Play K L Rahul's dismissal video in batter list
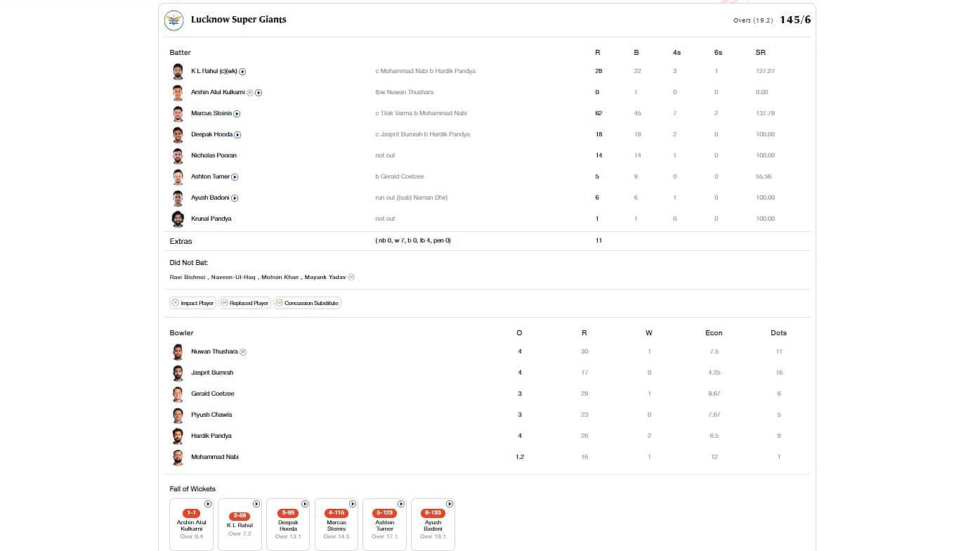Viewport: 980px width, 551px height. coord(242,72)
